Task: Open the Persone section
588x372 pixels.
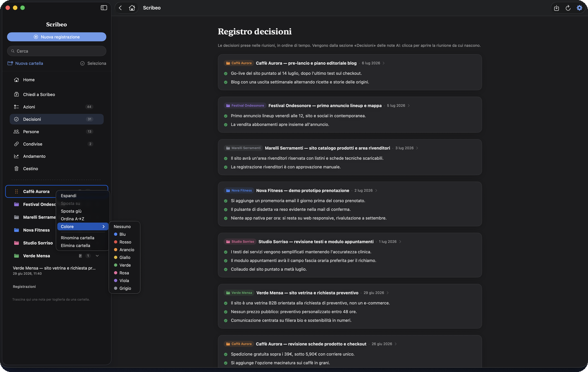Action: click(56, 132)
